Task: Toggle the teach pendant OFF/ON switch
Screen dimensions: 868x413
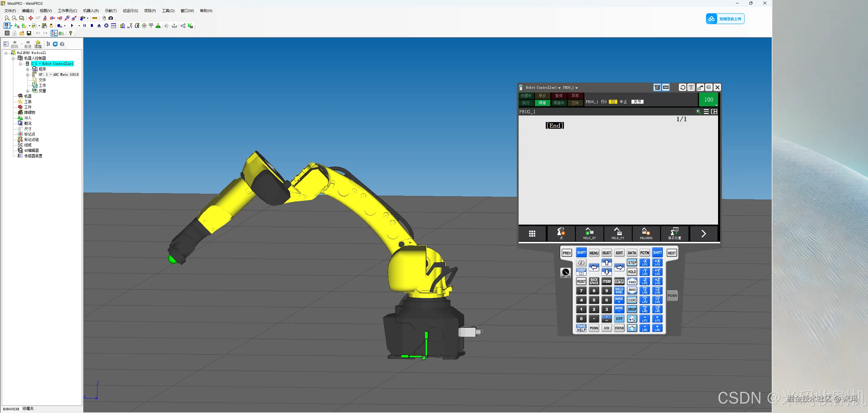Action: [565, 272]
